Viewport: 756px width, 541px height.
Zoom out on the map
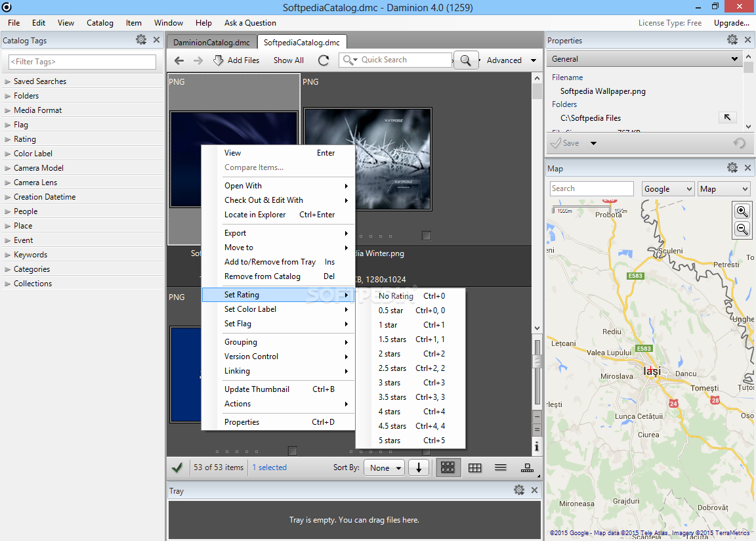[x=742, y=228]
